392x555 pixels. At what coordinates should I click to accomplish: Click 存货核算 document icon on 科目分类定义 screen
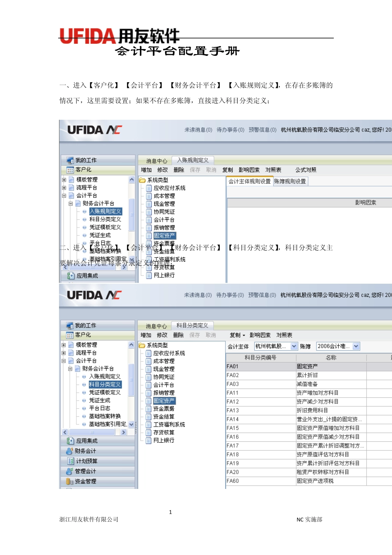coord(149,432)
